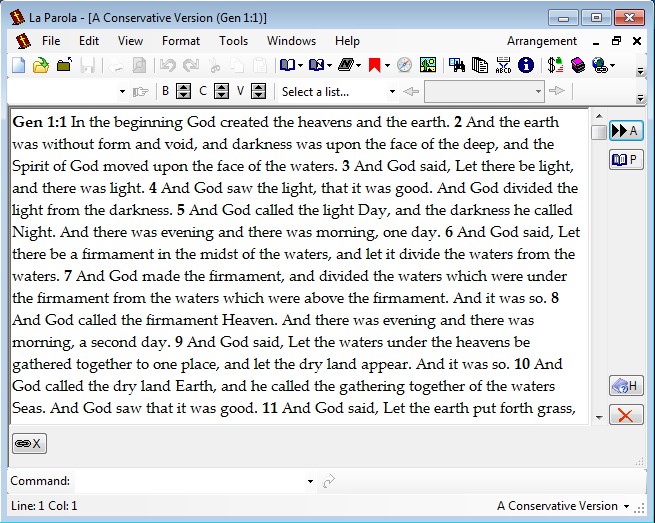Screen dimensions: 655x523
Task: Toggle the P book button
Action: (626, 160)
